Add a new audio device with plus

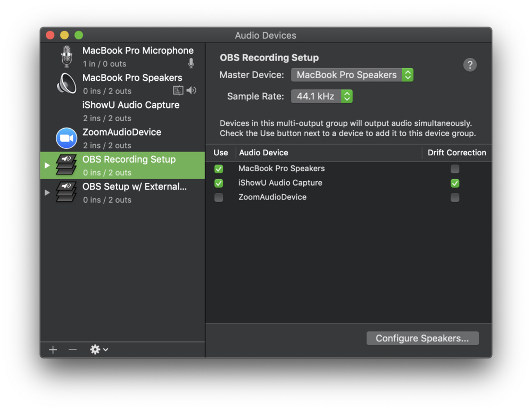tap(53, 350)
